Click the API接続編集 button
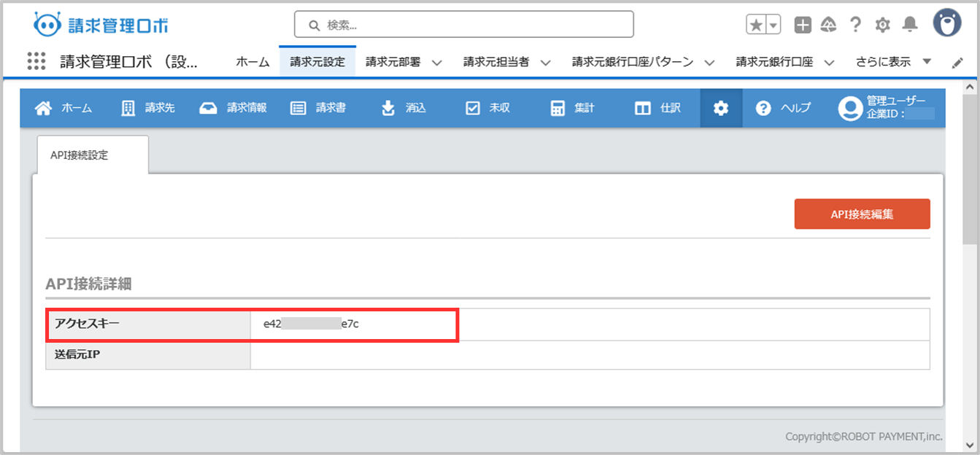Image resolution: width=980 pixels, height=455 pixels. (x=862, y=214)
